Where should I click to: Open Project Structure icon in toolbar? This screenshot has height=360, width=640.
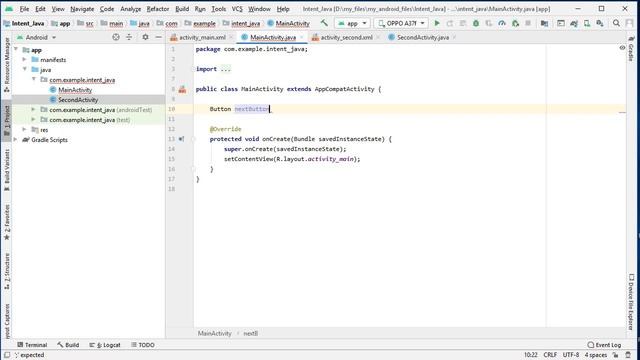pos(544,23)
